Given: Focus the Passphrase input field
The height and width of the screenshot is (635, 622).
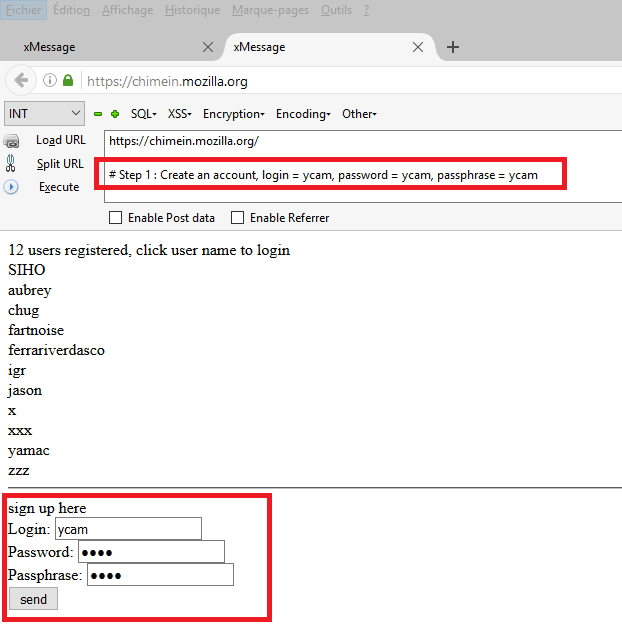Looking at the screenshot, I should (160, 575).
